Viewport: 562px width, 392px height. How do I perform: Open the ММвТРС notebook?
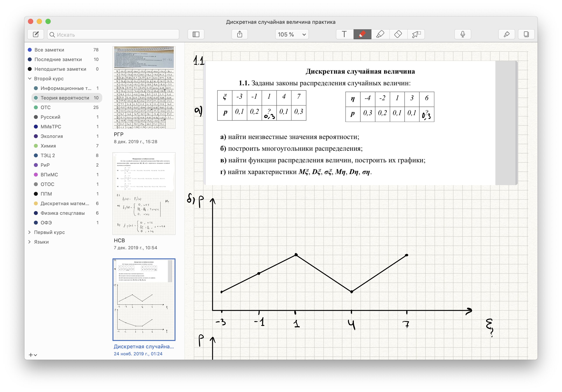67,126
